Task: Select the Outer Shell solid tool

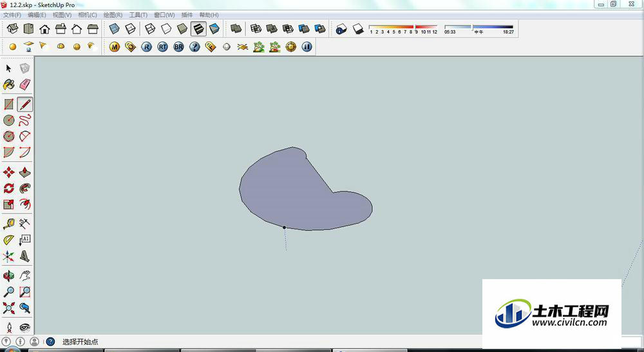Action: pyautogui.click(x=236, y=29)
